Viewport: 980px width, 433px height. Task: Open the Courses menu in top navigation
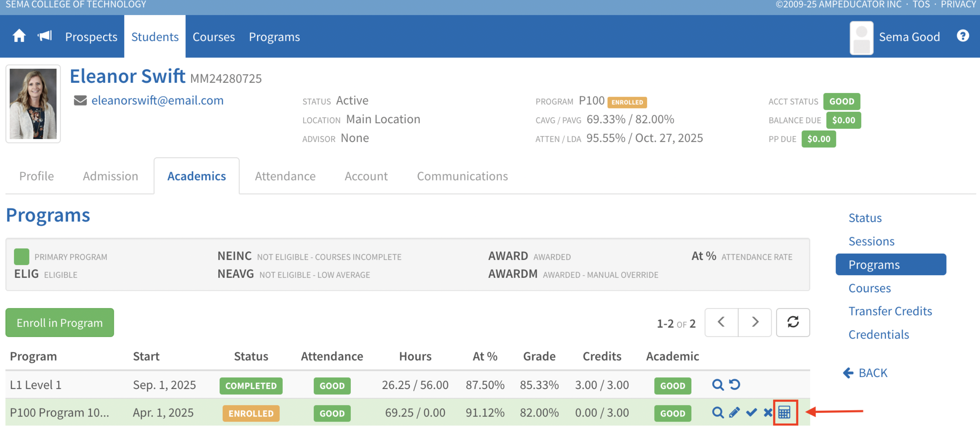pos(213,37)
